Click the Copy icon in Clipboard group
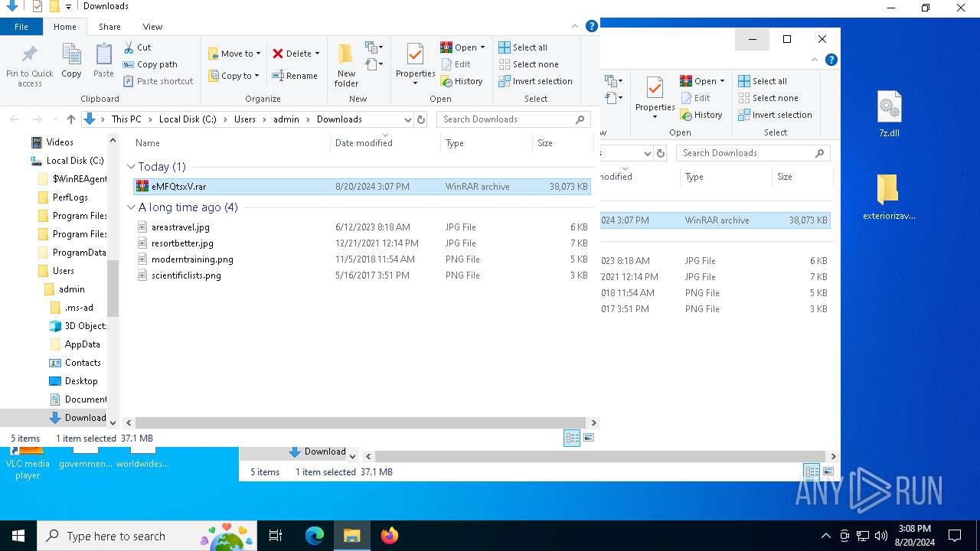This screenshot has width=980, height=551. [x=71, y=54]
